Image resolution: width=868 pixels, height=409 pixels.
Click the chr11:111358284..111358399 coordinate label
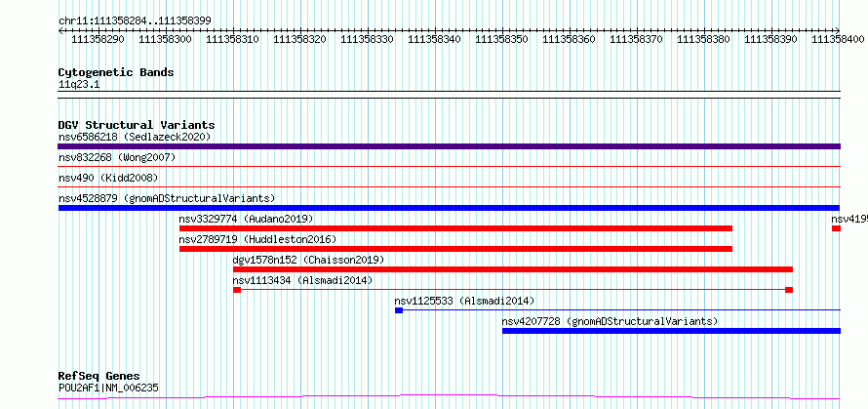pyautogui.click(x=135, y=21)
